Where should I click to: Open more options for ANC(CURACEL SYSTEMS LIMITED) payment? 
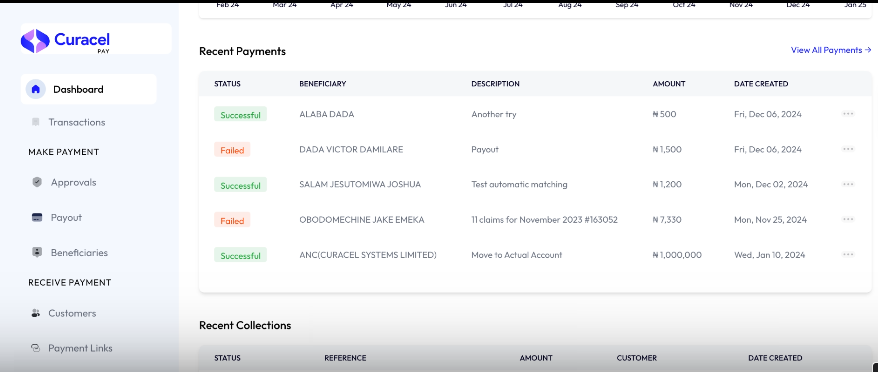(848, 255)
